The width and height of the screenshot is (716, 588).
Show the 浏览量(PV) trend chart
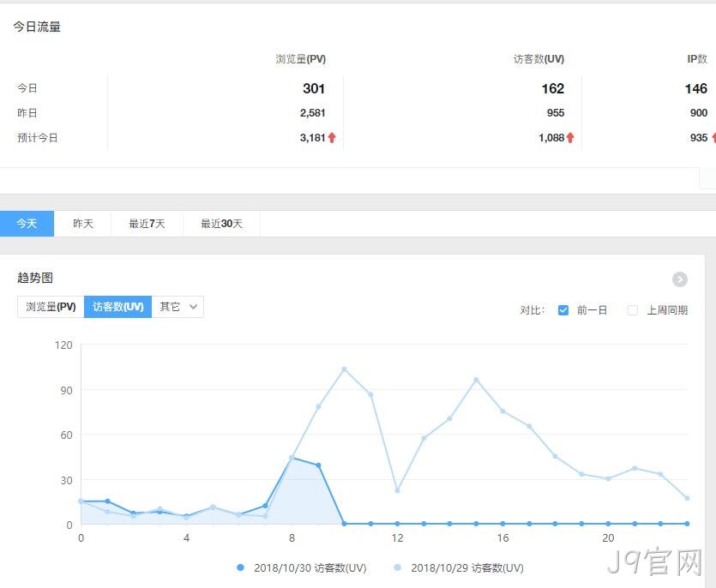[51, 307]
